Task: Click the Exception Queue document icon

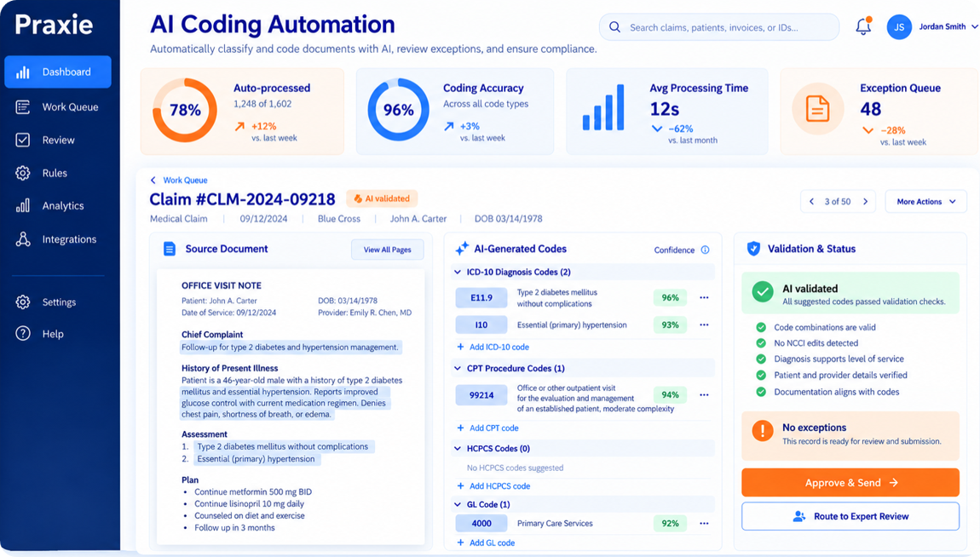Action: pos(817,109)
